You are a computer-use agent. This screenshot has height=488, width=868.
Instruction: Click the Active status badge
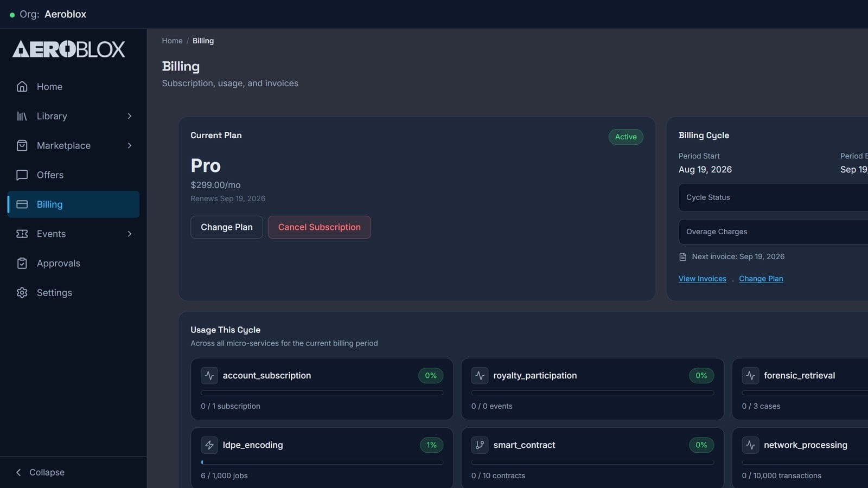click(x=626, y=137)
